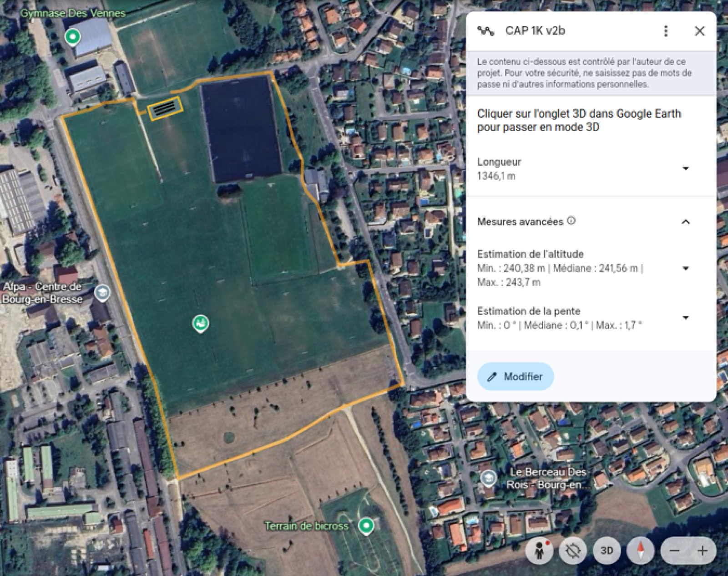The image size is (728, 576).
Task: Close the CAP 1K v2b panel
Action: click(699, 31)
